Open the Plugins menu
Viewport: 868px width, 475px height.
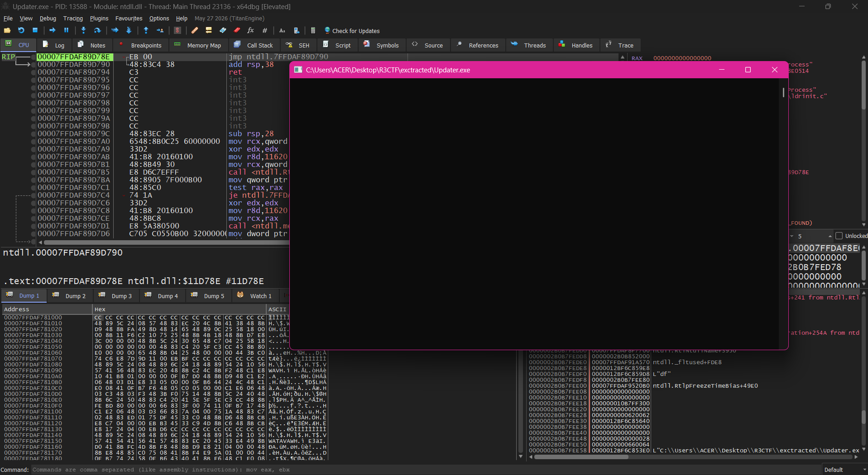pyautogui.click(x=99, y=19)
